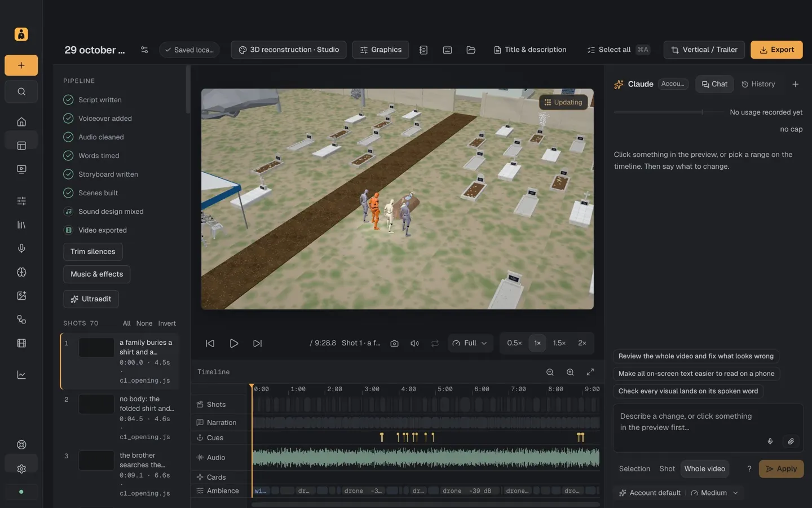Open Title & description
The height and width of the screenshot is (508, 812).
[x=530, y=50]
